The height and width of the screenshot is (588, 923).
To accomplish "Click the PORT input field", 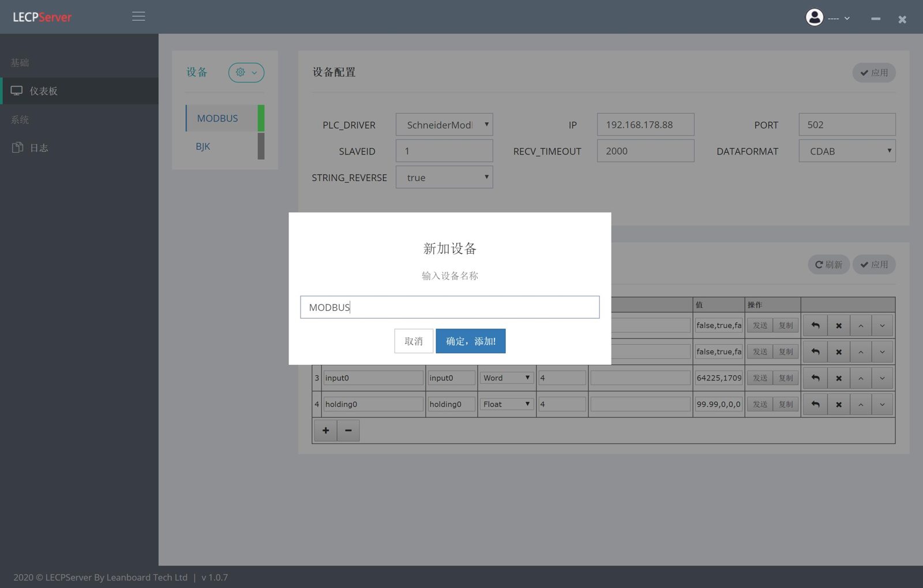I will [x=847, y=125].
